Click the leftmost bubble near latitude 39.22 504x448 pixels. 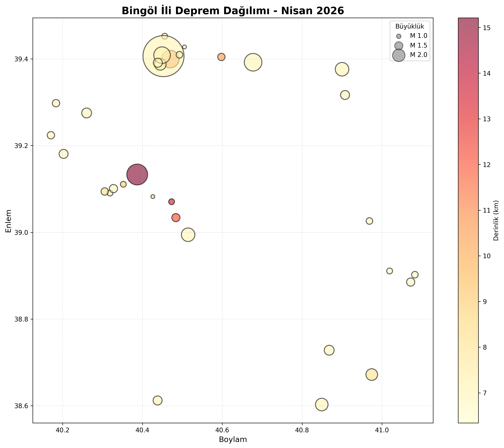(51, 135)
